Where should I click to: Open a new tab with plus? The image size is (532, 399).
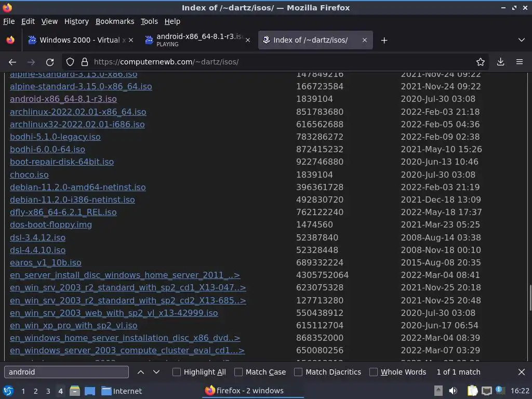click(x=384, y=41)
